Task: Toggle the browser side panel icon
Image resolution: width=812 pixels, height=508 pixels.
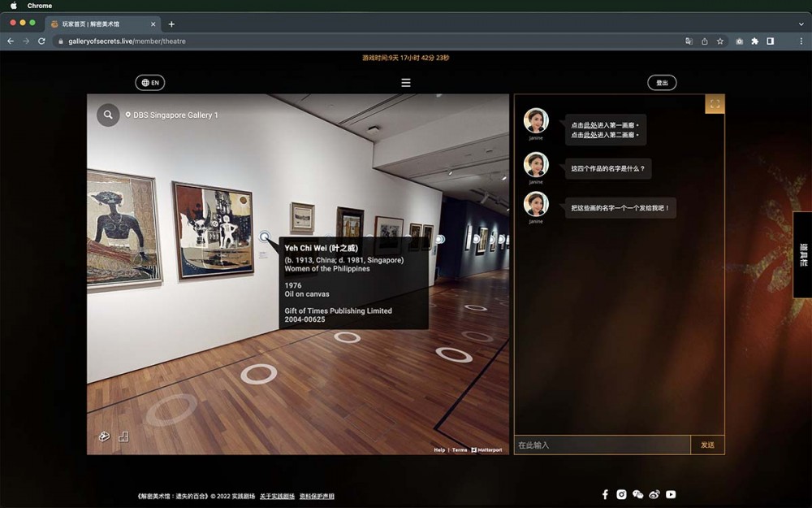Action: [771, 41]
